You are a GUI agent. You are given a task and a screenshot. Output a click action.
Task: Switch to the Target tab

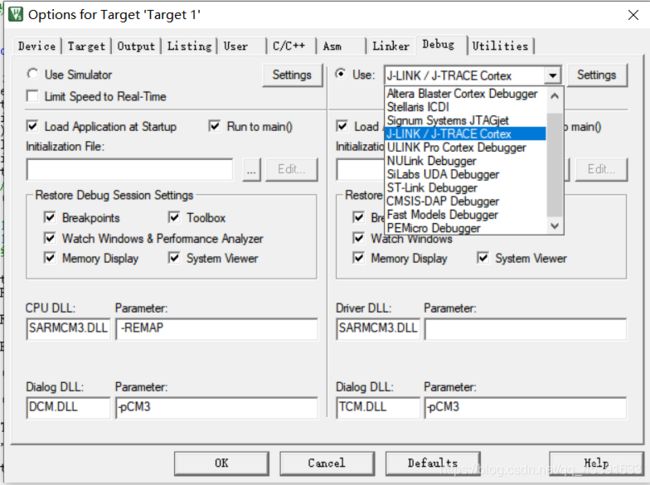pos(86,46)
